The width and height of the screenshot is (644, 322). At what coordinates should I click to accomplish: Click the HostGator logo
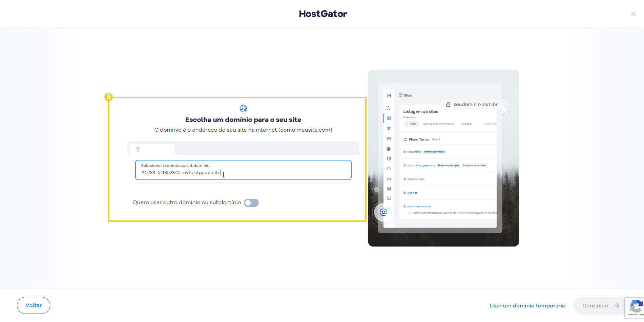click(323, 14)
